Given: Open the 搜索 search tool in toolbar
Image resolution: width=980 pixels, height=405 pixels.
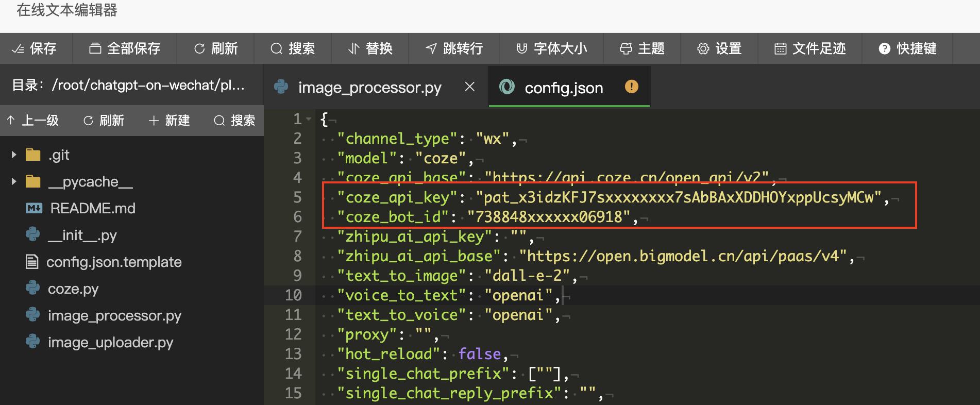Looking at the screenshot, I should (293, 48).
